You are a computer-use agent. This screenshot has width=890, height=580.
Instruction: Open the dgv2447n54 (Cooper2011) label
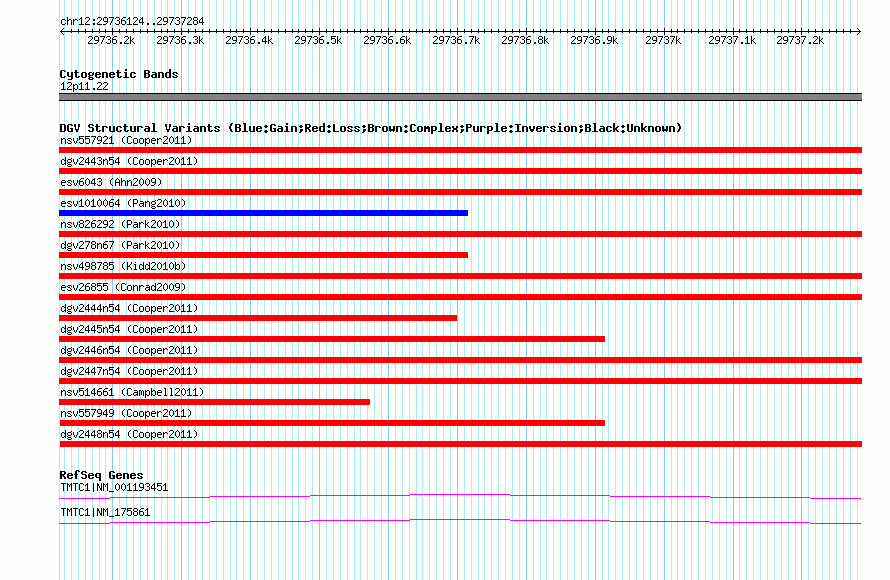[x=129, y=371]
